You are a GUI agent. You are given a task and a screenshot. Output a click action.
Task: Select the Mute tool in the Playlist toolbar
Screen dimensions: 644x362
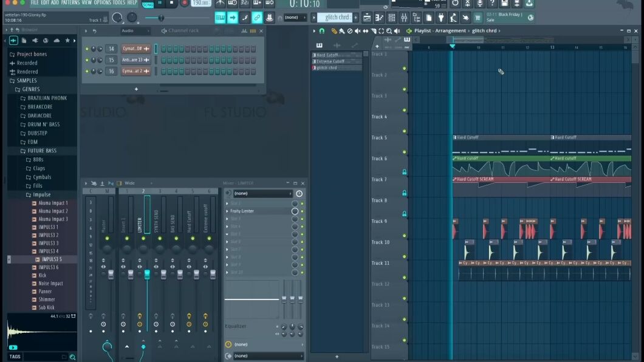[x=358, y=30]
